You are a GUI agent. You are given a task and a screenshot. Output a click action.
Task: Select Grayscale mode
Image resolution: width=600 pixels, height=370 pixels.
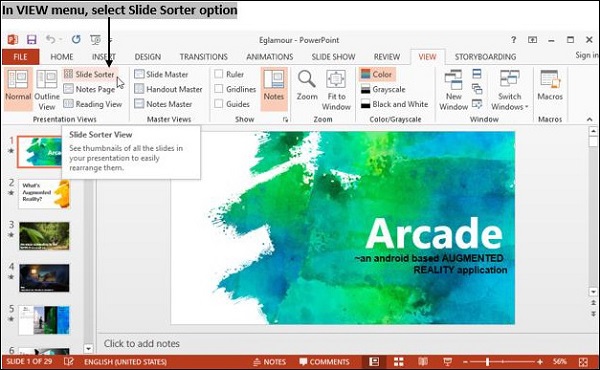click(x=383, y=89)
